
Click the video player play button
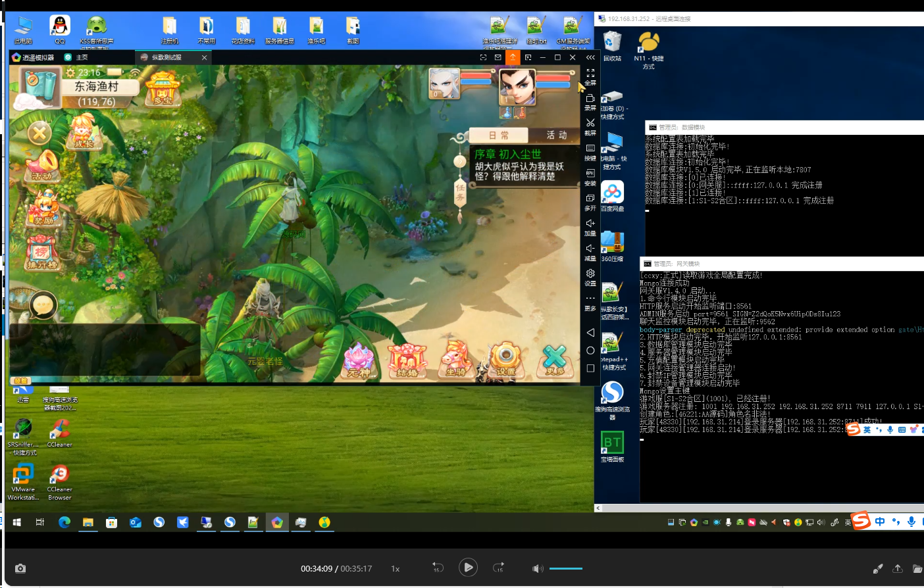468,568
